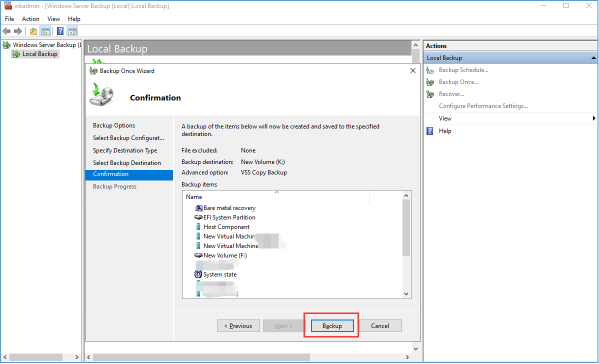Click the wbadmin app icon in title bar
Screen dimensions: 599x364
[x=7, y=5]
